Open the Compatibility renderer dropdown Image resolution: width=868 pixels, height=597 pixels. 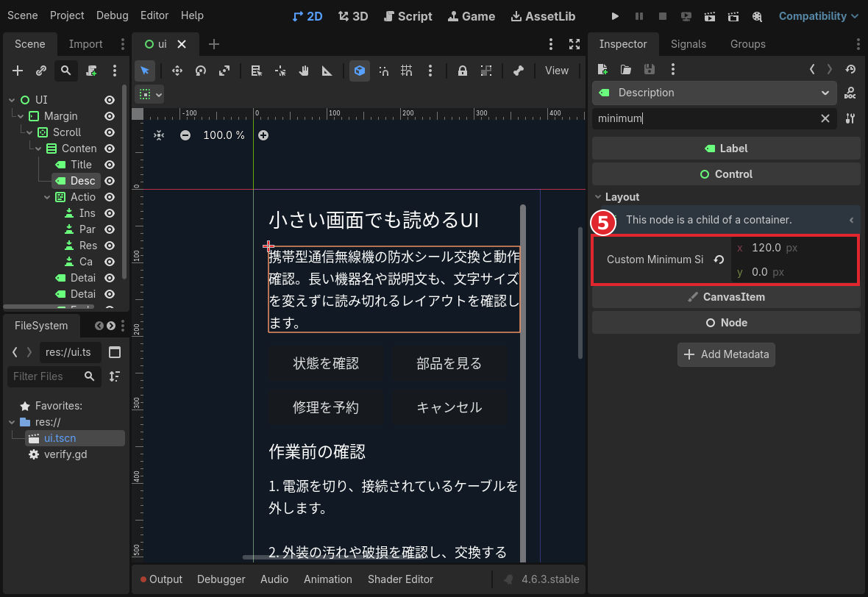click(818, 16)
